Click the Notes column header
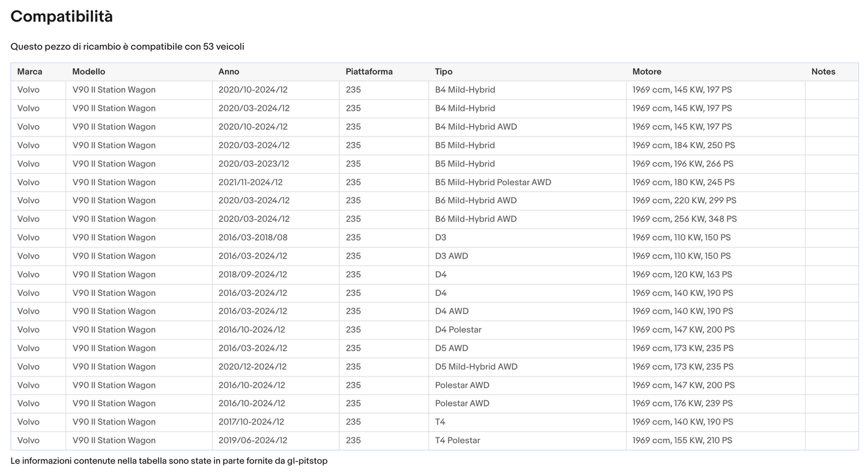Screen dimensions: 868x472 (x=823, y=72)
